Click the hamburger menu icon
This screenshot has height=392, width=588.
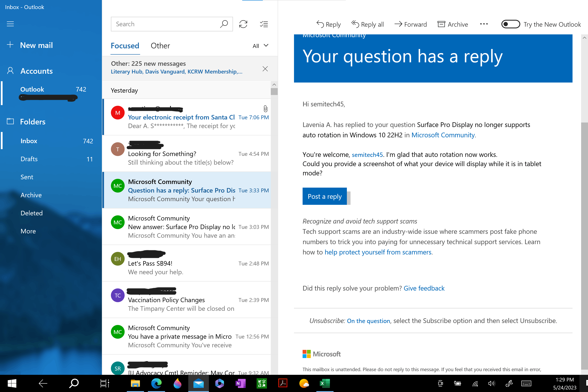pyautogui.click(x=10, y=24)
